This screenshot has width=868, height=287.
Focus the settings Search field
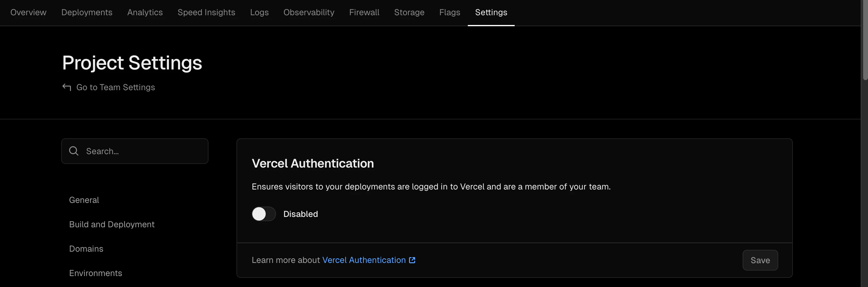(135, 151)
